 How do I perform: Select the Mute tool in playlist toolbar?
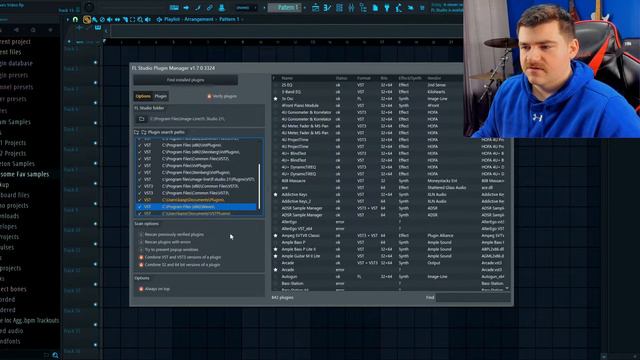click(109, 19)
